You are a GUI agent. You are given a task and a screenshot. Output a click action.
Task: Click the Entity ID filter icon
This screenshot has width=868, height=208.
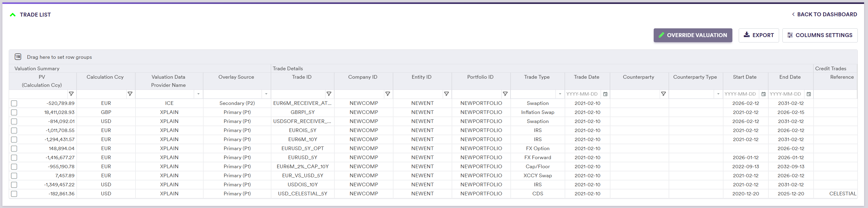pyautogui.click(x=446, y=94)
